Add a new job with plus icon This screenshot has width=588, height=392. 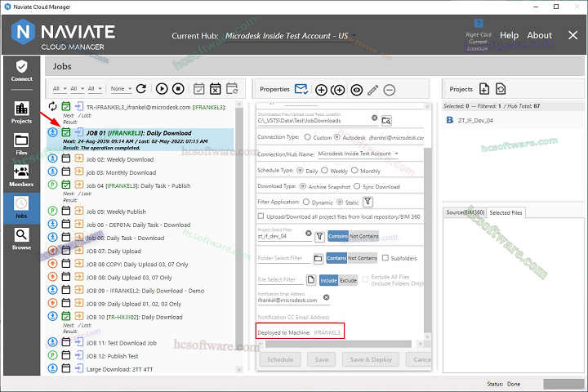tap(321, 90)
